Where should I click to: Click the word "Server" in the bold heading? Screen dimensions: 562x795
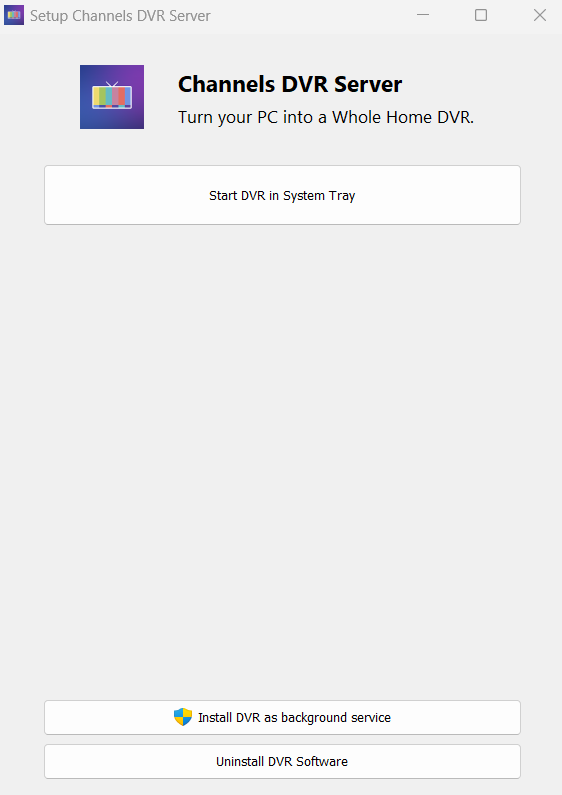pos(368,84)
